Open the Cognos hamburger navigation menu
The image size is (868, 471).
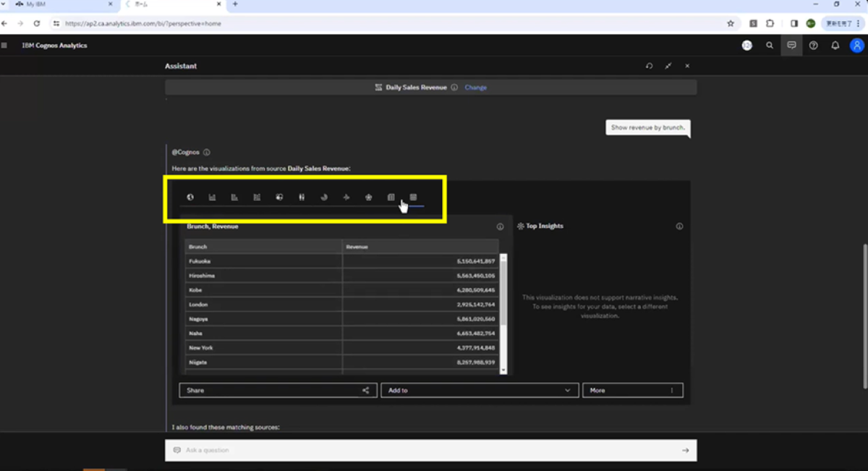click(4, 46)
